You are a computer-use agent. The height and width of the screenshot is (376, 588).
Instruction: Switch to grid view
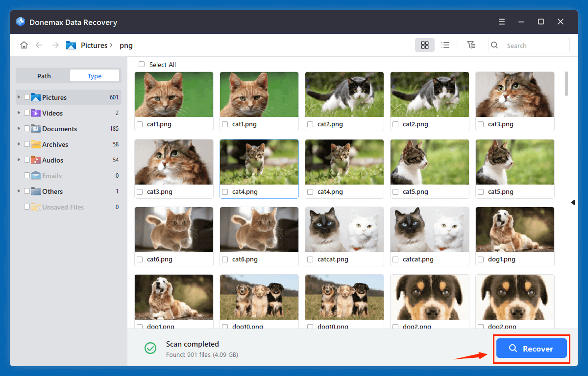(424, 45)
